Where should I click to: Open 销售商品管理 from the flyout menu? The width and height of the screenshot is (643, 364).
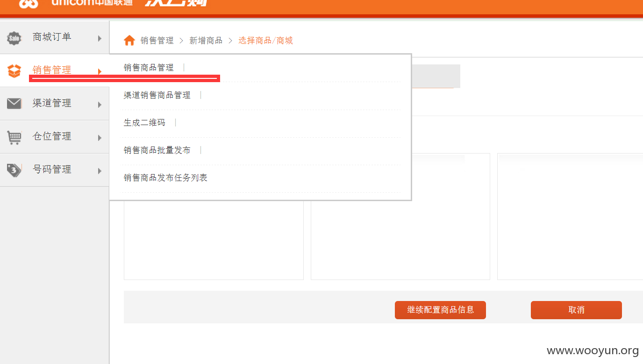(x=149, y=68)
